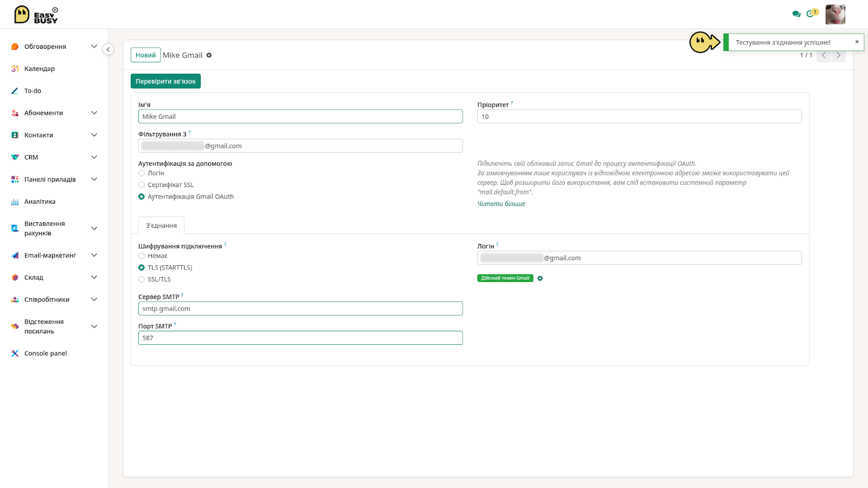
Task: Open the EasyBusy logo home link
Action: point(36,15)
